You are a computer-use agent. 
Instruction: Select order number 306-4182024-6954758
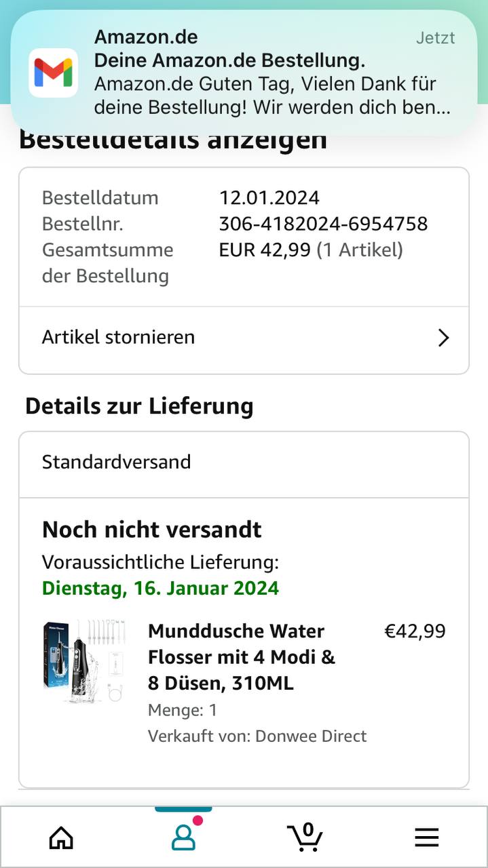coord(323,224)
